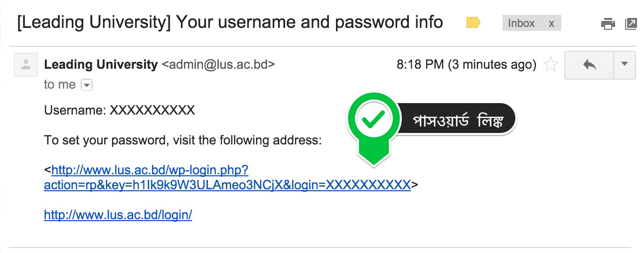The image size is (644, 253).
Task: Click the Username line in email body
Action: point(119,110)
